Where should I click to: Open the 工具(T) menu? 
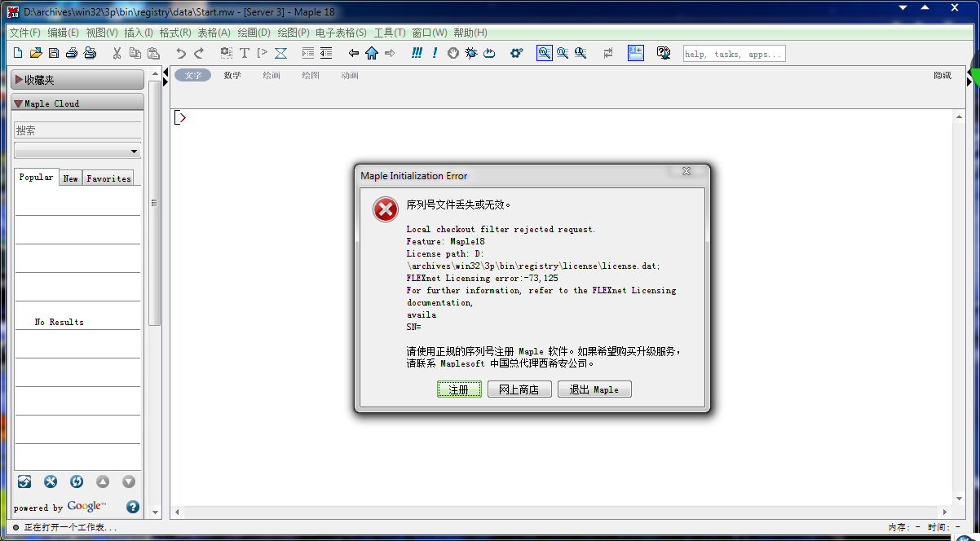coord(390,33)
